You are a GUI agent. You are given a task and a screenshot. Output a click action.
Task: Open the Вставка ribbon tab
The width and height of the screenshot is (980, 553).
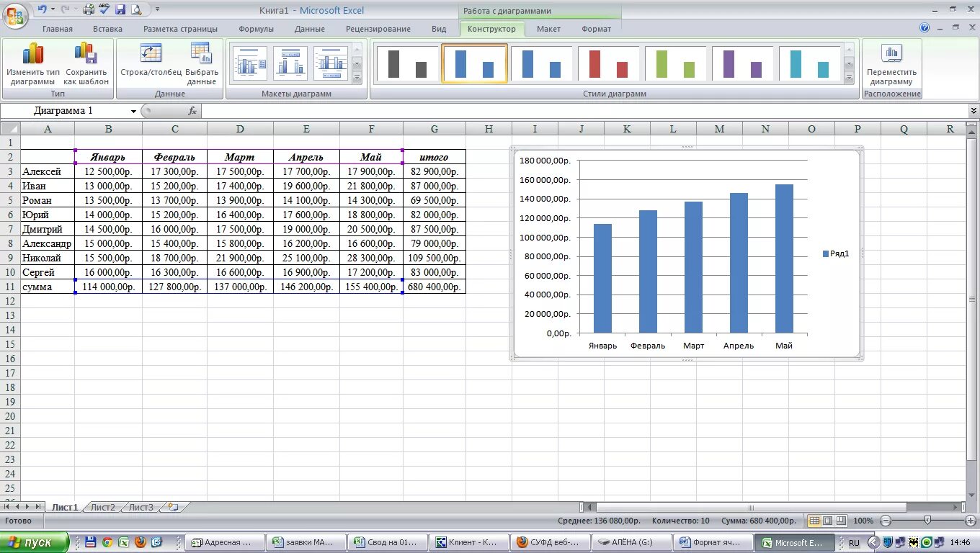click(x=107, y=29)
